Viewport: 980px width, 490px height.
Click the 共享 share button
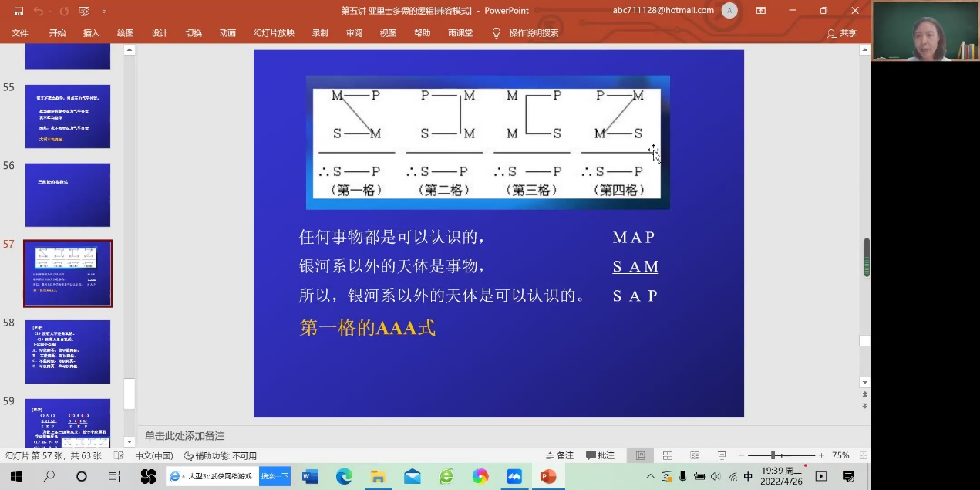coord(841,34)
